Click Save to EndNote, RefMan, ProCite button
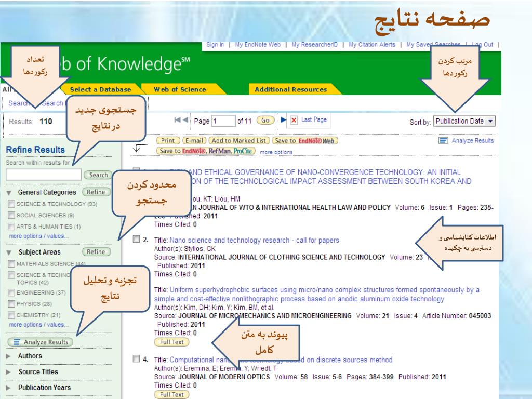 point(206,151)
